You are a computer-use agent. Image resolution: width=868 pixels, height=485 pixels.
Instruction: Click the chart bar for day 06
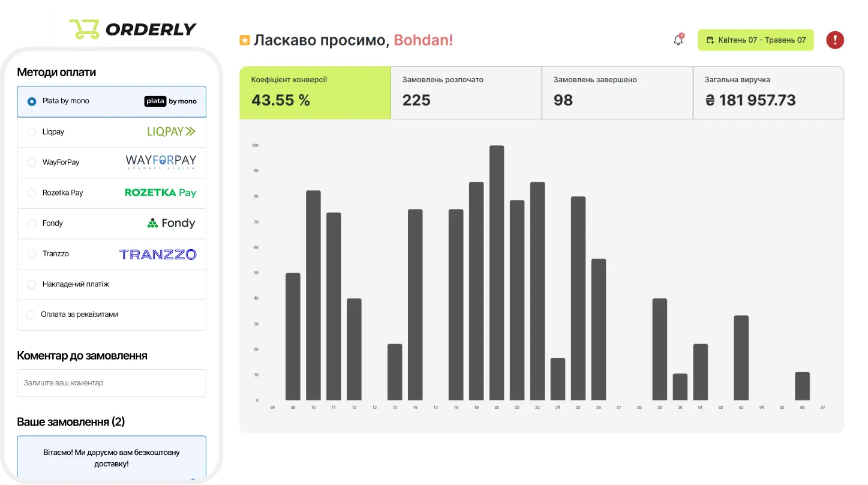point(803,386)
